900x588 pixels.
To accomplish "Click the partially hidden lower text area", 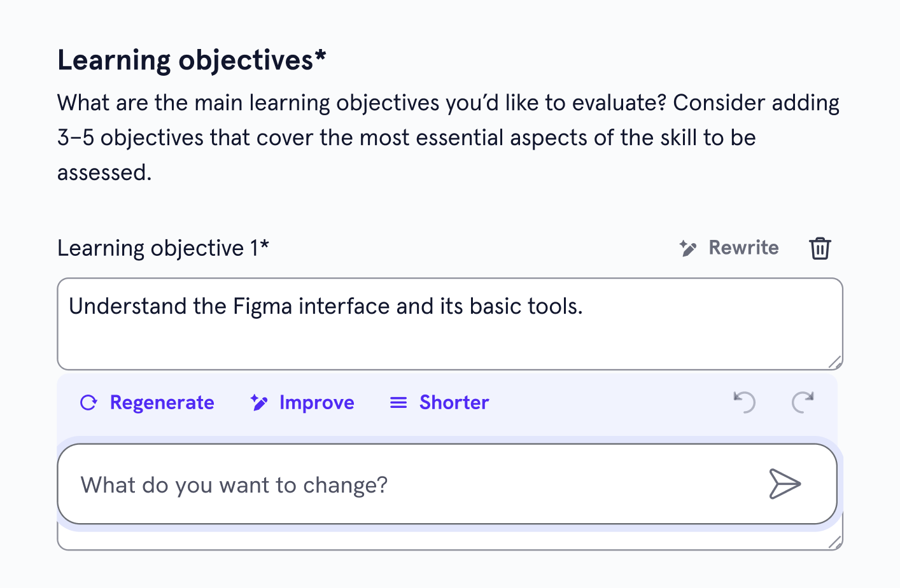I will [x=450, y=538].
